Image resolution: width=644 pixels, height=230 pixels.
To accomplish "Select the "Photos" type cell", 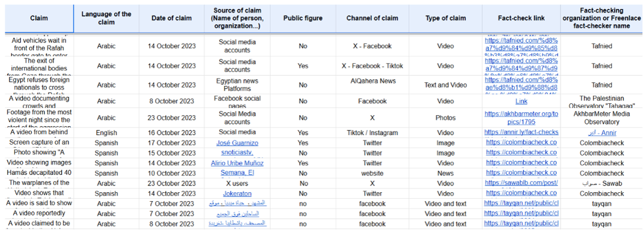I will coord(446,118).
